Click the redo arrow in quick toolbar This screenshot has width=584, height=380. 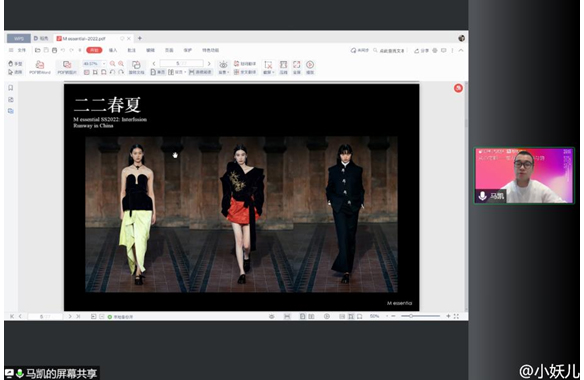click(x=71, y=50)
